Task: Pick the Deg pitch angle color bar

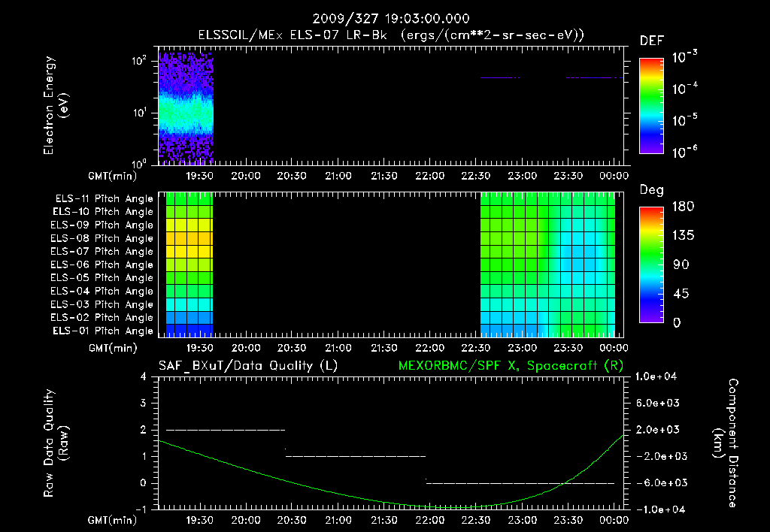Action: (652, 265)
